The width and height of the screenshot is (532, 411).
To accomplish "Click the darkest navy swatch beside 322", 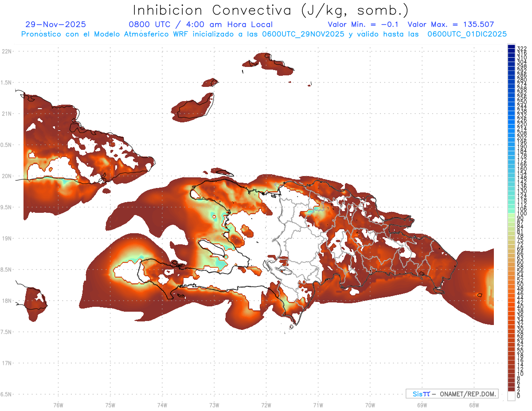I will tap(511, 47).
